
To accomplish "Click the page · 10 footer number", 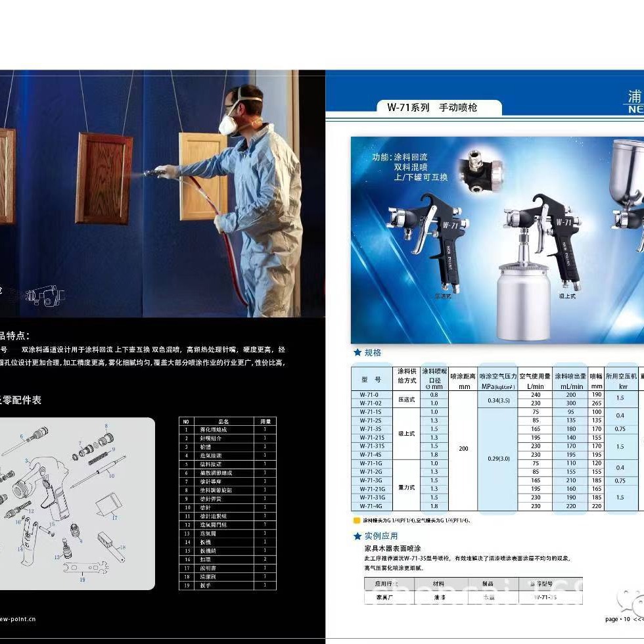I will (x=617, y=619).
